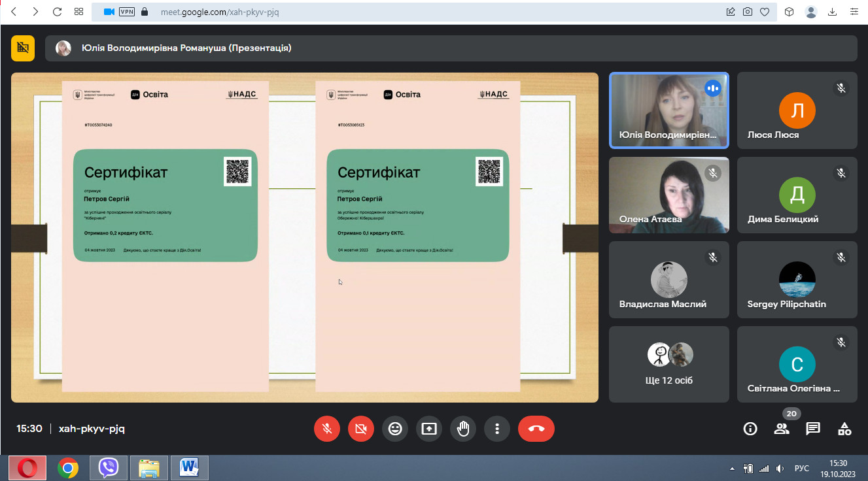Open the activities panel
The image size is (868, 481).
[x=844, y=429]
